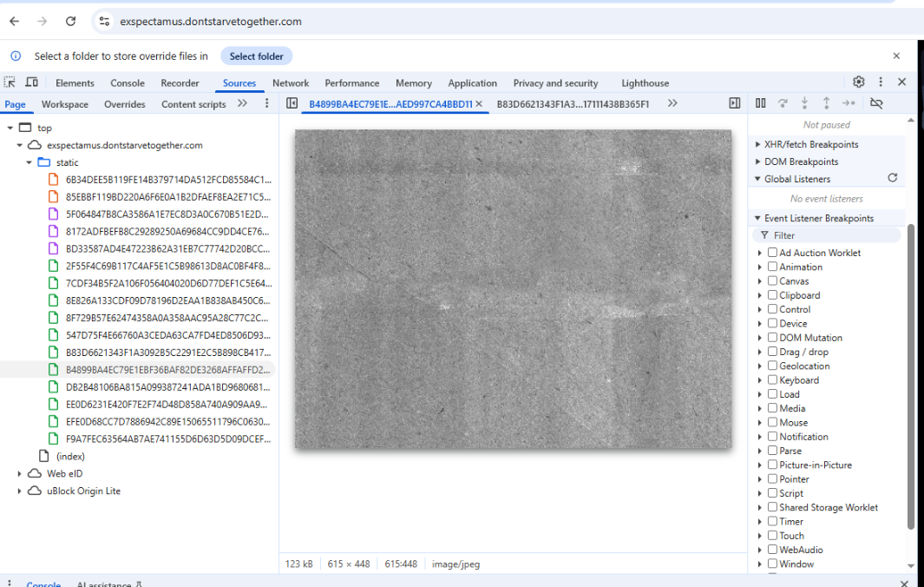Expand the uBlock Origin Lite node
The height and width of the screenshot is (587, 924).
(x=20, y=491)
